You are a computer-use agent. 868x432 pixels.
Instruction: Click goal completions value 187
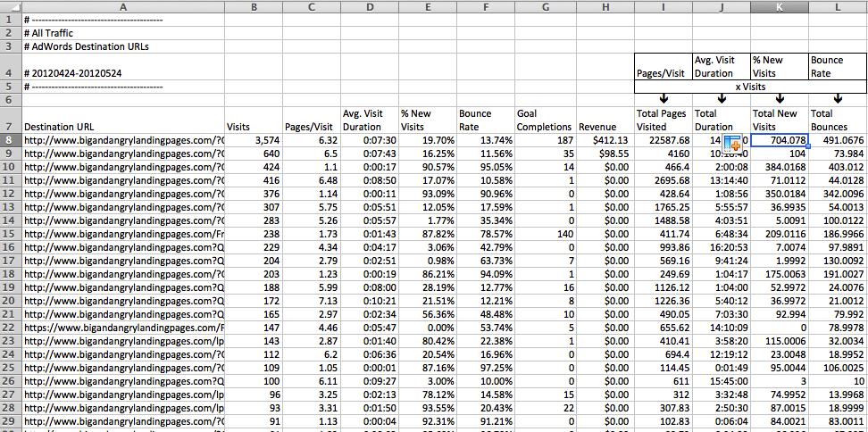point(544,140)
